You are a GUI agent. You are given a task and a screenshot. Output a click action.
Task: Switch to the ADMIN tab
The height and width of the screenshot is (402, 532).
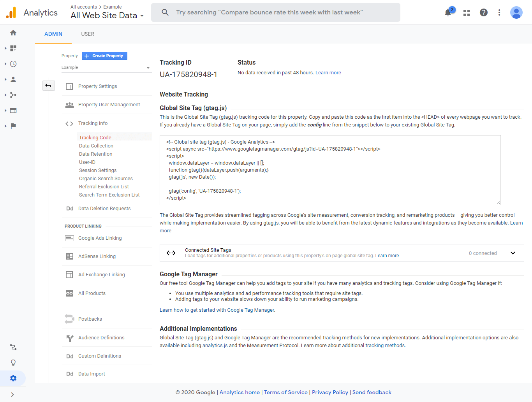click(x=53, y=34)
